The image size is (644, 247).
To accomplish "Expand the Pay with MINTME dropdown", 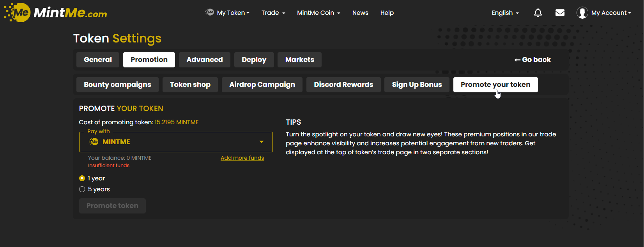I will [x=261, y=142].
